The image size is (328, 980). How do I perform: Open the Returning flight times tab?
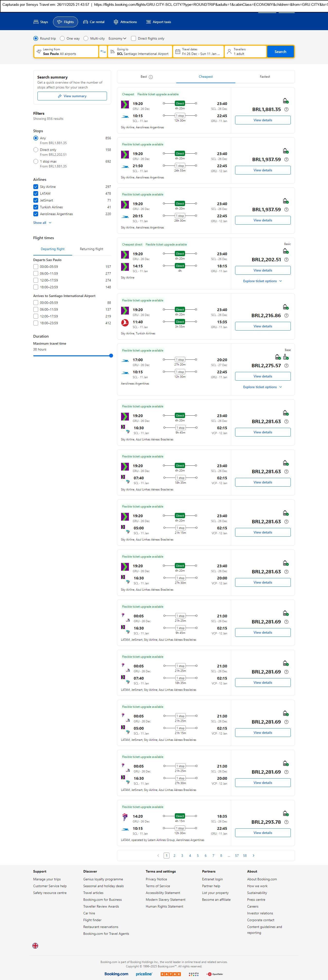pos(91,249)
